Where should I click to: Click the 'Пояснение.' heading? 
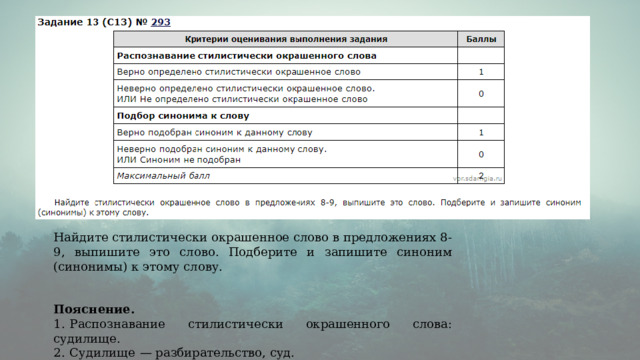pos(94,309)
